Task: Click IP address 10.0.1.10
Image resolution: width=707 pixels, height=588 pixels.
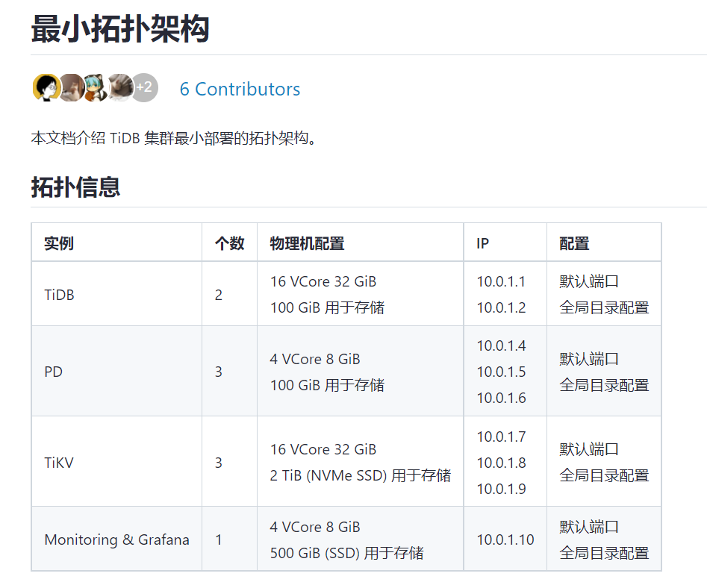Action: click(x=505, y=539)
